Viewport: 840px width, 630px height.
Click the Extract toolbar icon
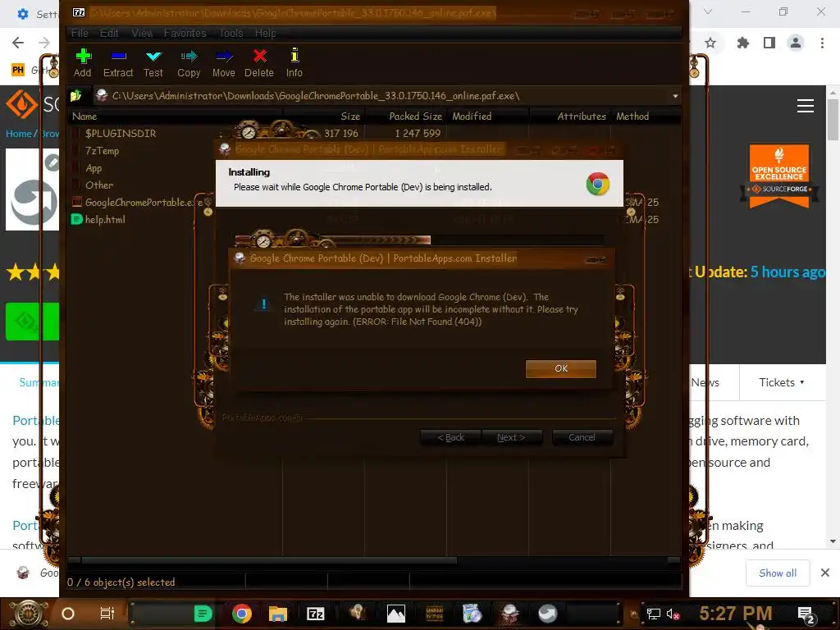118,62
